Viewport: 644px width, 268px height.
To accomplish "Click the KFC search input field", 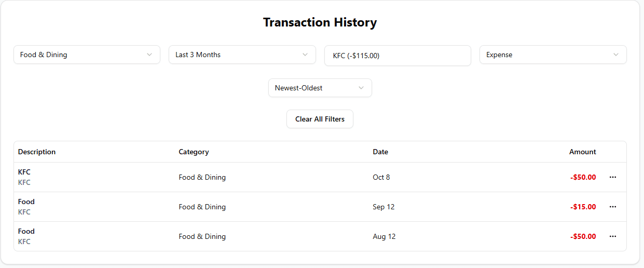I will pyautogui.click(x=397, y=56).
